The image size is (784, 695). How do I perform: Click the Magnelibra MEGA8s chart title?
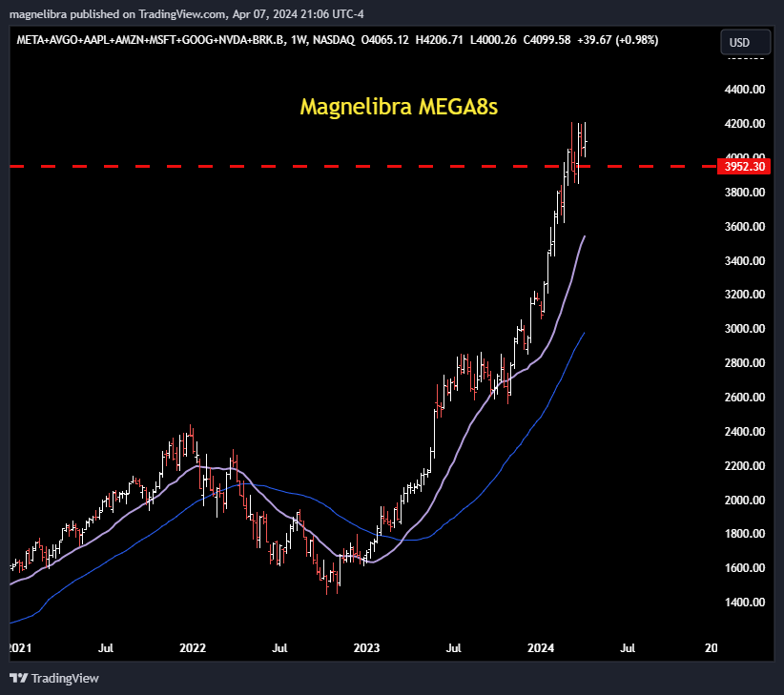click(x=399, y=107)
